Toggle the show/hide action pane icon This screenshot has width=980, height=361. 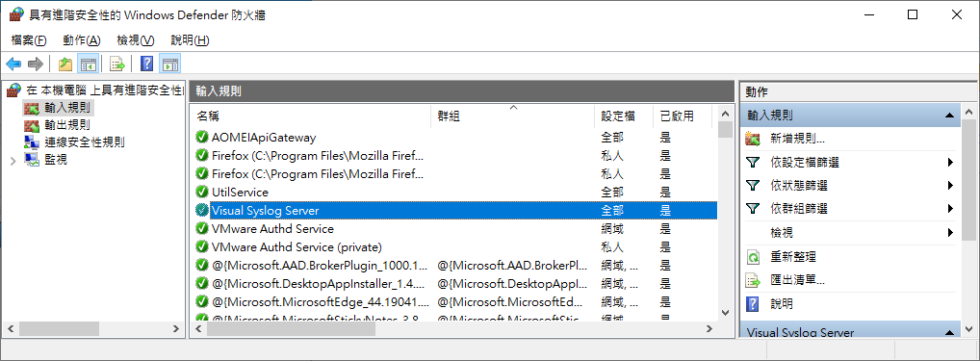tap(169, 64)
